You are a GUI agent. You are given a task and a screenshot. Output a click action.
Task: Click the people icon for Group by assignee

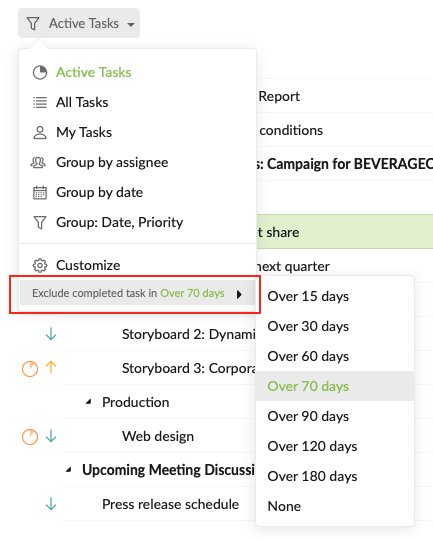pyautogui.click(x=38, y=162)
